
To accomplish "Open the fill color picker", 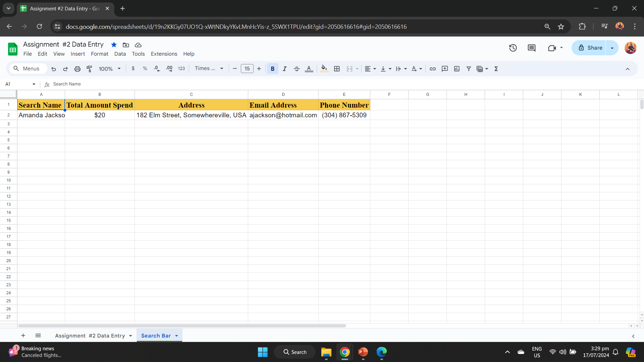I will [x=324, y=69].
